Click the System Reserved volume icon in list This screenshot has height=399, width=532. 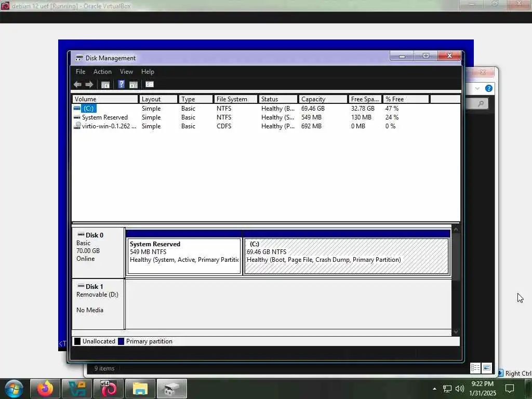tap(77, 117)
